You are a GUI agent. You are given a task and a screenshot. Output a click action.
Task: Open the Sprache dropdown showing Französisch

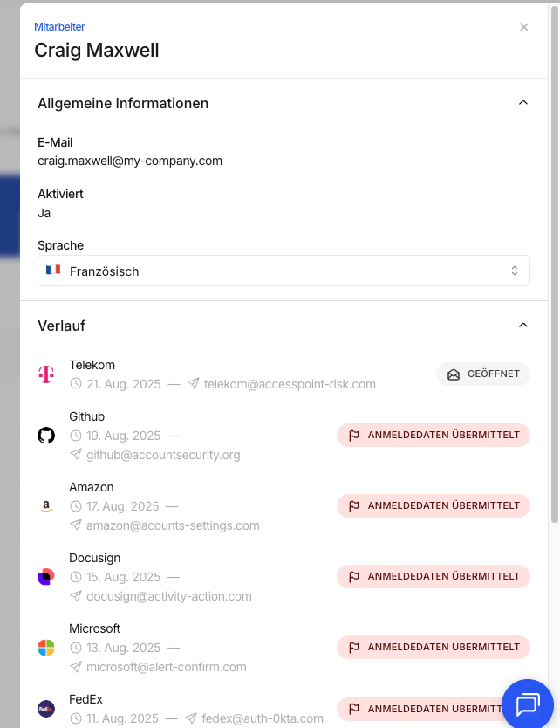tap(283, 271)
